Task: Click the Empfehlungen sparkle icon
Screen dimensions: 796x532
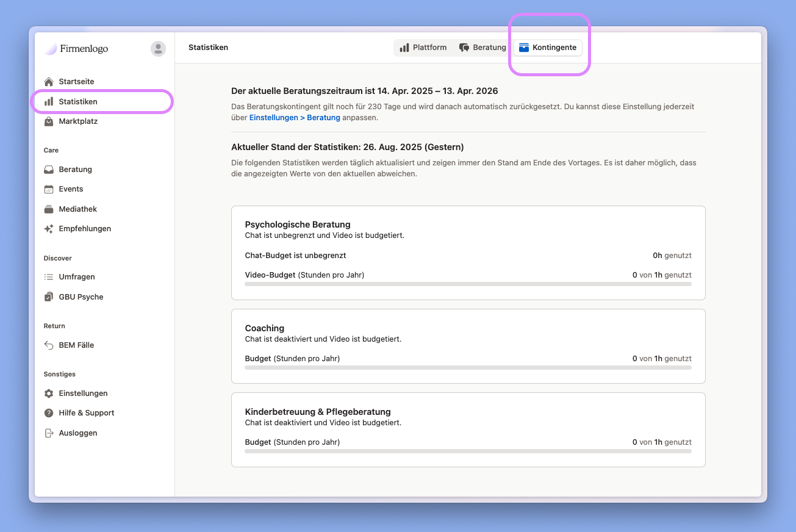Action: (x=49, y=229)
